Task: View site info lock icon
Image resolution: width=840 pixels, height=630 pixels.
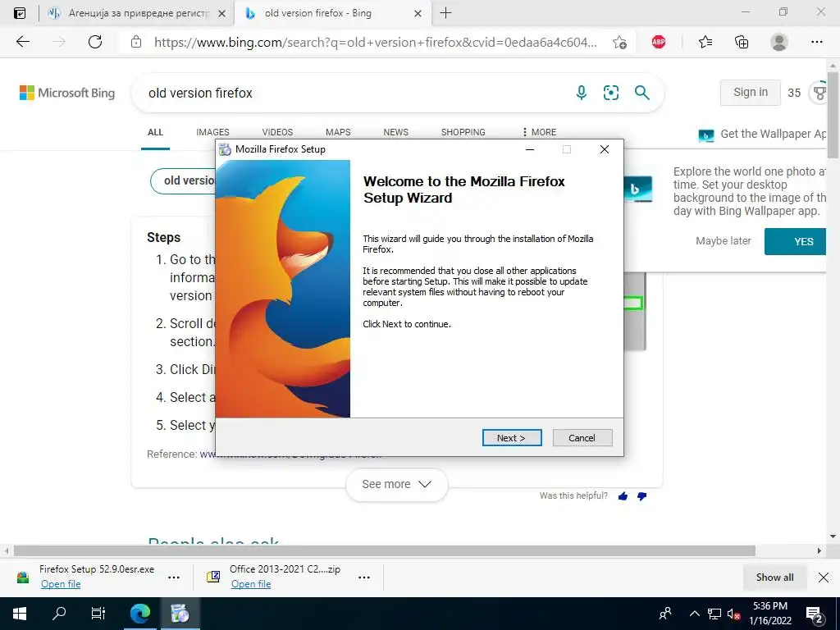Action: click(136, 42)
